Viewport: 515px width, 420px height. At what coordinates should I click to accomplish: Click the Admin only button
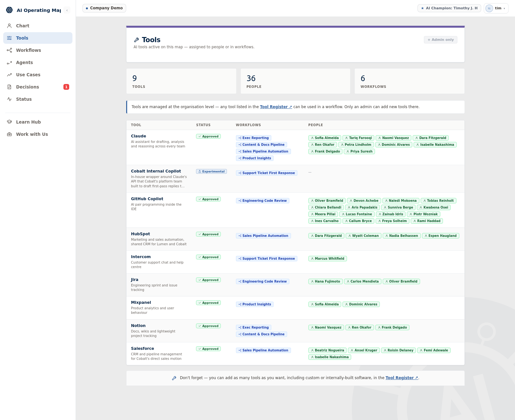(441, 40)
